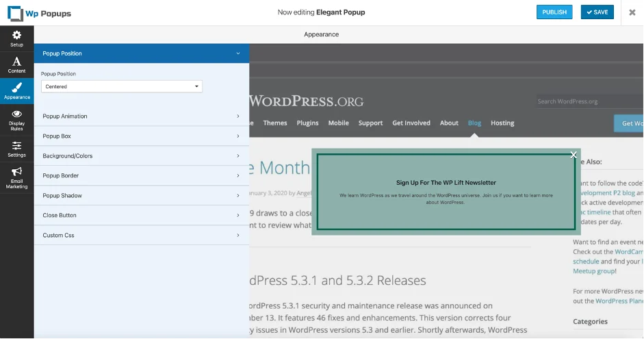
Task: Open the Setup gear icon
Action: coord(16,35)
